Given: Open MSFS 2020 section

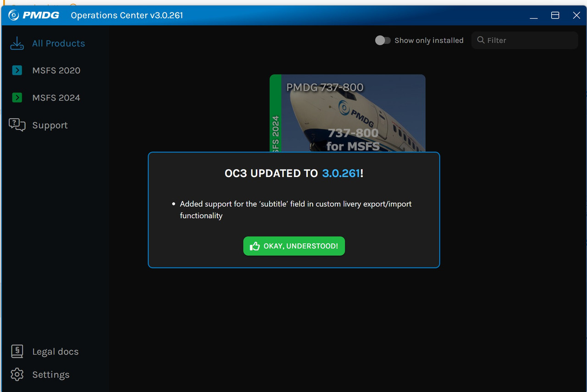Looking at the screenshot, I should pyautogui.click(x=56, y=70).
